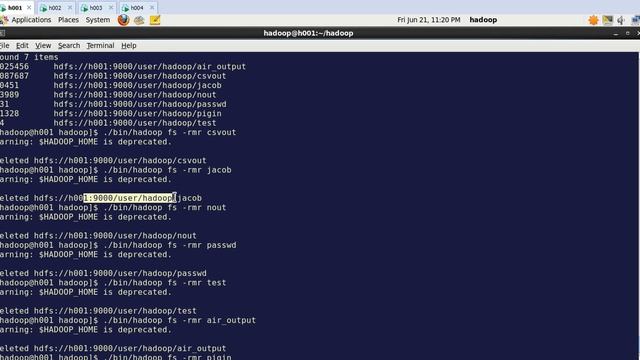Click the 'ound 7 items' line

[x=29, y=57]
